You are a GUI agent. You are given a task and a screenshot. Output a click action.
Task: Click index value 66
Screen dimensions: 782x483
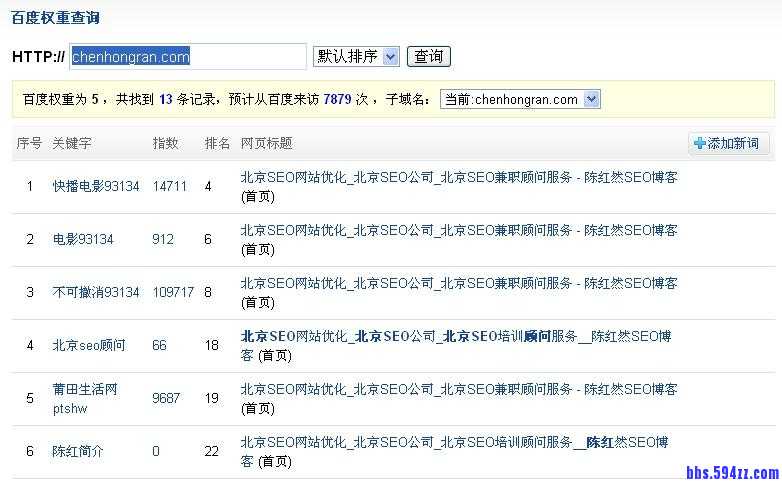159,345
